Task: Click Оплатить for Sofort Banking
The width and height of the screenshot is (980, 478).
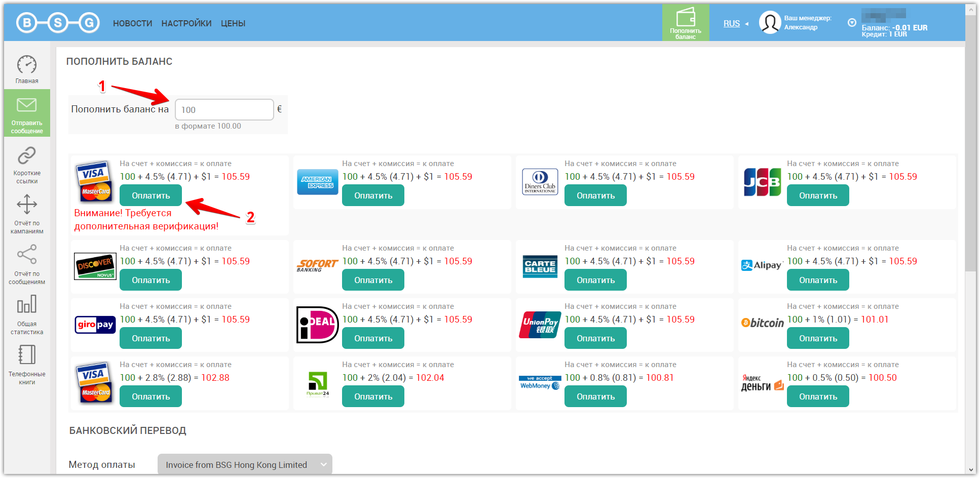Action: coord(373,280)
